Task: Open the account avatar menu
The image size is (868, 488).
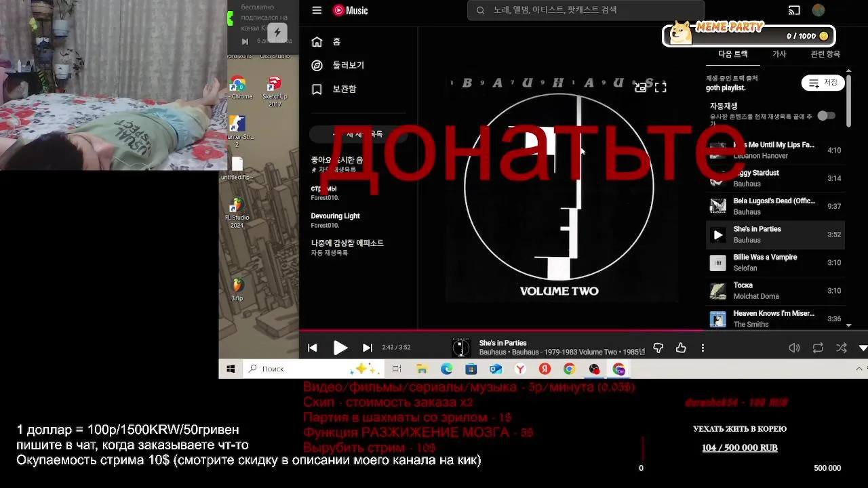Action: pyautogui.click(x=818, y=10)
